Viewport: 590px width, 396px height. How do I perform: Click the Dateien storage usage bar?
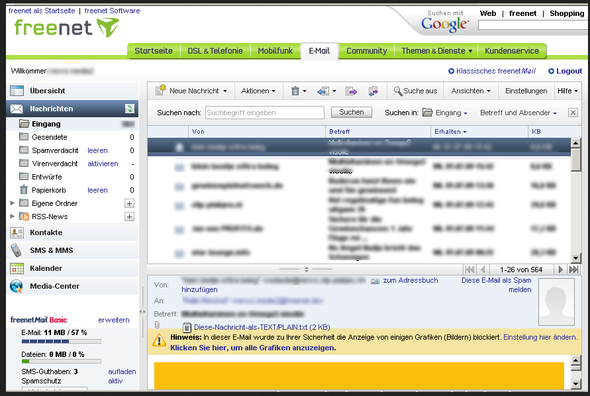[x=61, y=361]
